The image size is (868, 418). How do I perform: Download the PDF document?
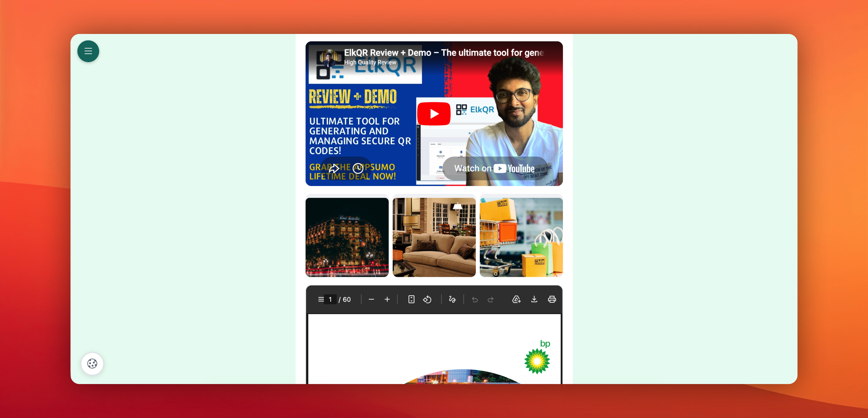[534, 299]
